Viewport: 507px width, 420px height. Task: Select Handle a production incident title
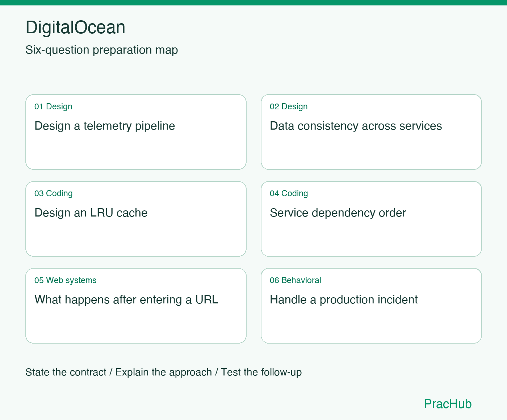[x=344, y=300]
